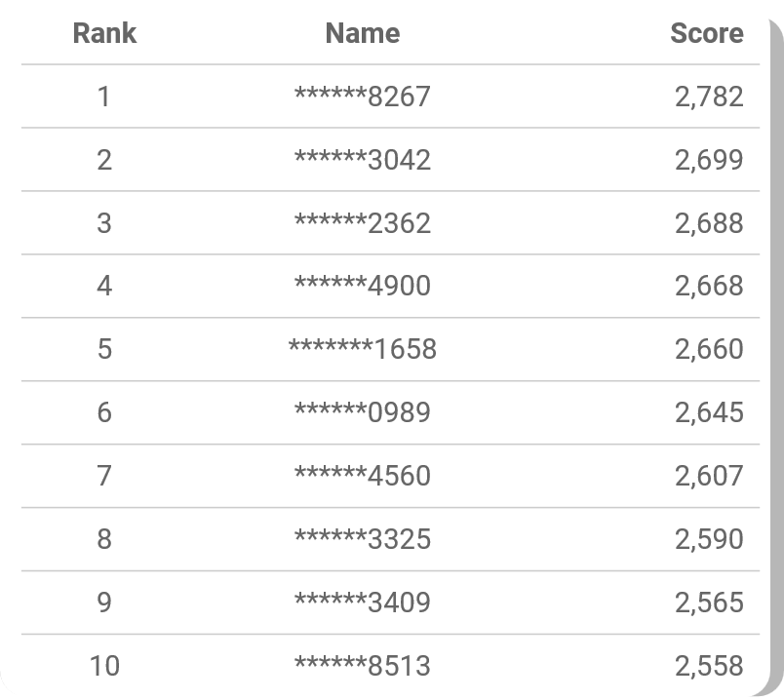This screenshot has width=784, height=700.
Task: Click the score value 2,660
Action: 708,349
